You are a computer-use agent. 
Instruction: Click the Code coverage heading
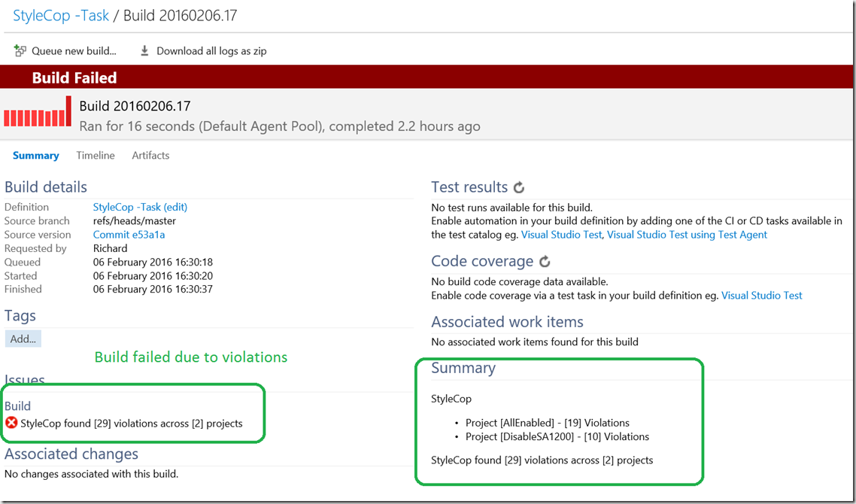[482, 261]
